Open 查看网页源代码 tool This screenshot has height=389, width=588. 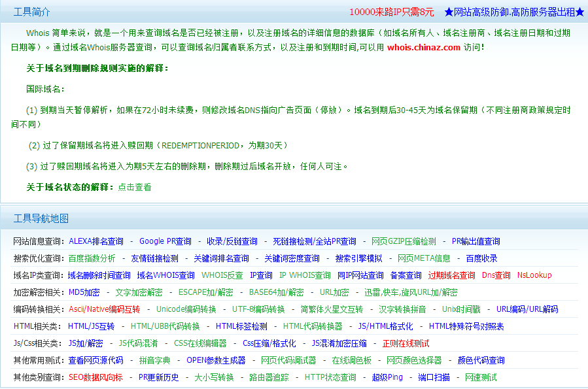pyautogui.click(x=96, y=360)
